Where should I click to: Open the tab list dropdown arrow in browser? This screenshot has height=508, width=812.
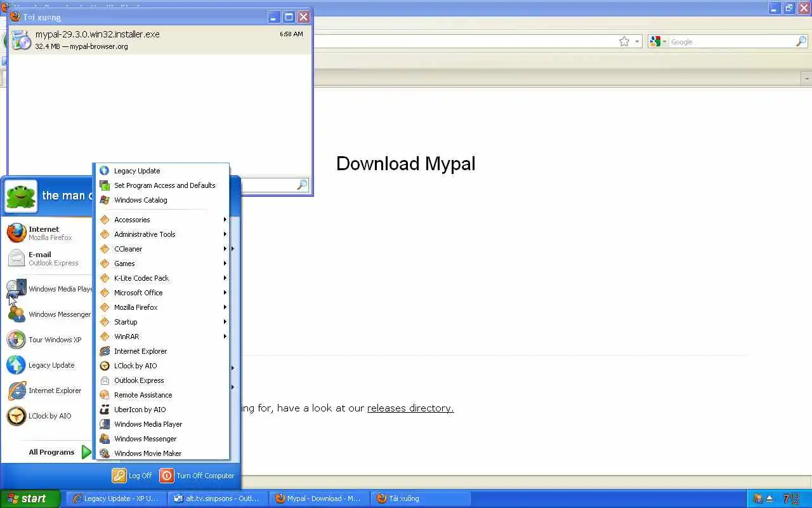pyautogui.click(x=806, y=78)
